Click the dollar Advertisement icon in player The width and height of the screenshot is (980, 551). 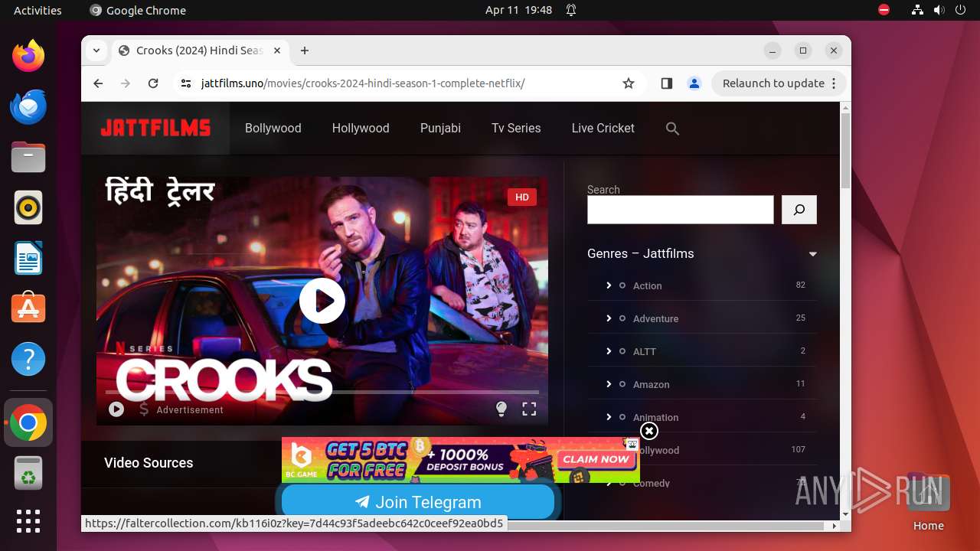(x=144, y=409)
